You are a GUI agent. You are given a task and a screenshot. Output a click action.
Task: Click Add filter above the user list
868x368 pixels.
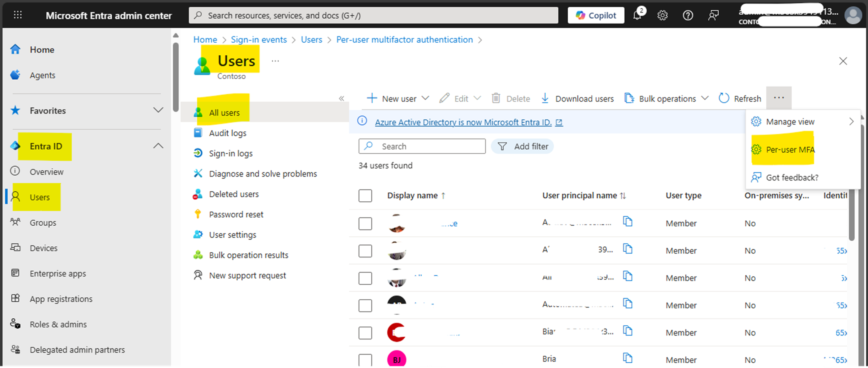coord(523,146)
